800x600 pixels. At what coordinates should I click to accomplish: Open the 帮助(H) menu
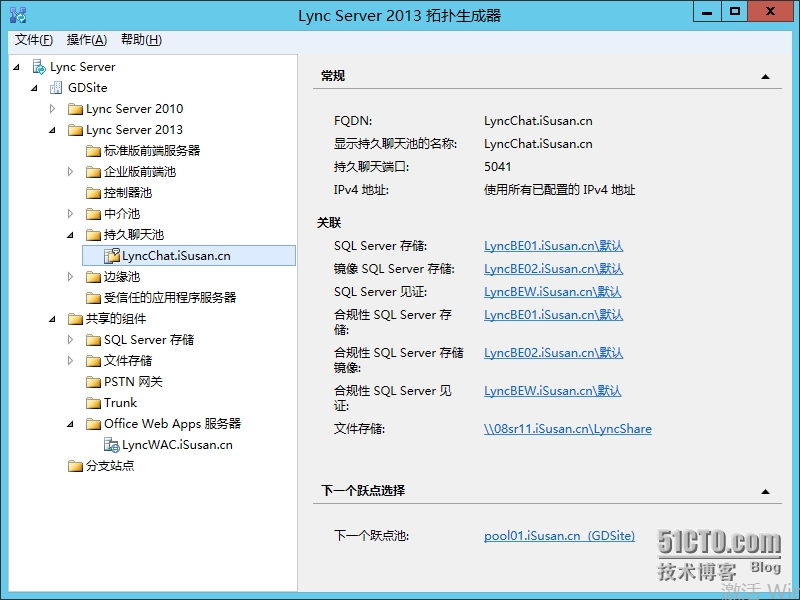141,40
